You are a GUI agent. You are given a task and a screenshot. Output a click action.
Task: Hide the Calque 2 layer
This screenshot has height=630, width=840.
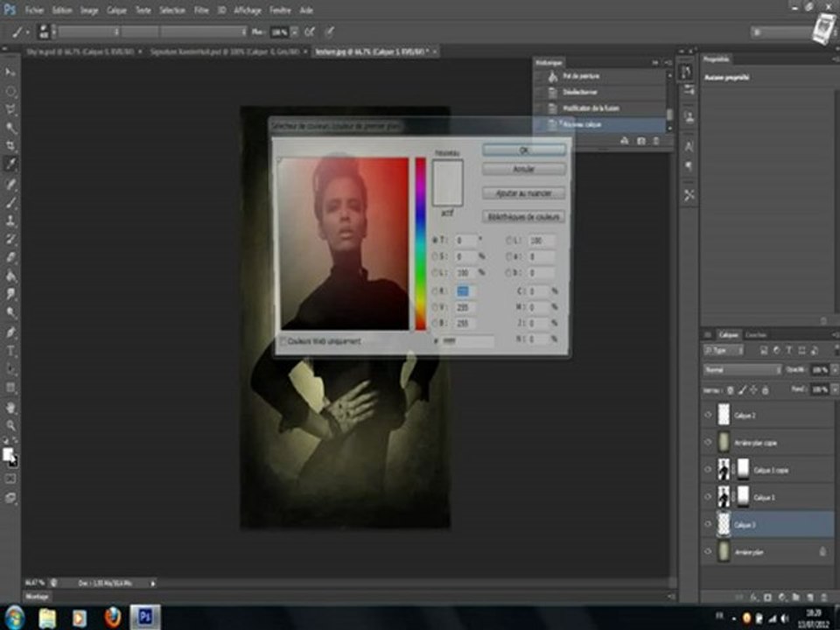coord(708,415)
